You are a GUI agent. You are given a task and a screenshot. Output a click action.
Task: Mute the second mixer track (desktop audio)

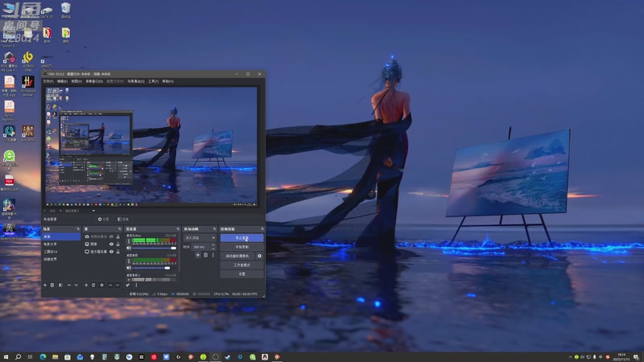click(x=129, y=268)
